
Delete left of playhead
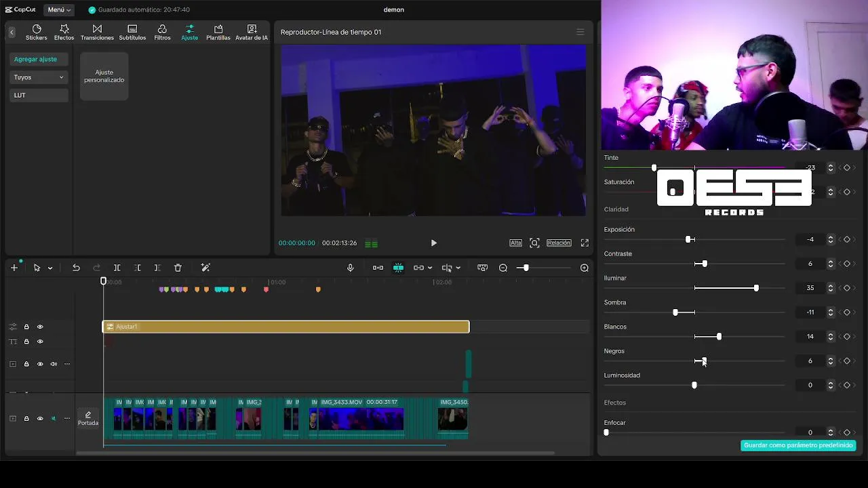(137, 268)
